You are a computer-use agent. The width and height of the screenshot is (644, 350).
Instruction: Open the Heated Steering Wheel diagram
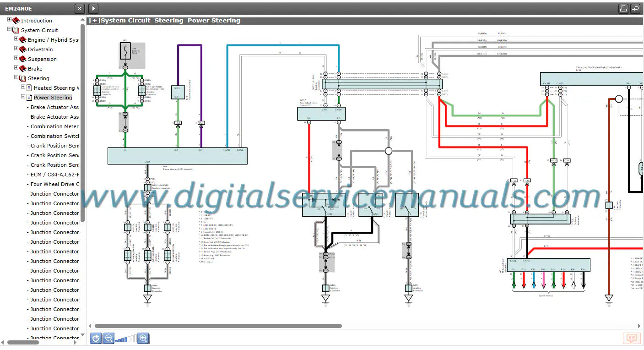[x=57, y=88]
